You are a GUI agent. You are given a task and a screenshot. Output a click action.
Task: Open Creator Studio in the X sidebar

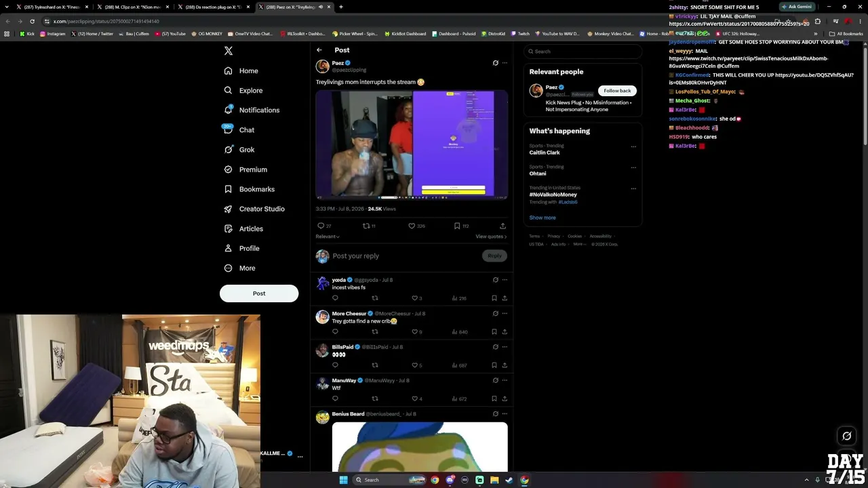[254, 209]
